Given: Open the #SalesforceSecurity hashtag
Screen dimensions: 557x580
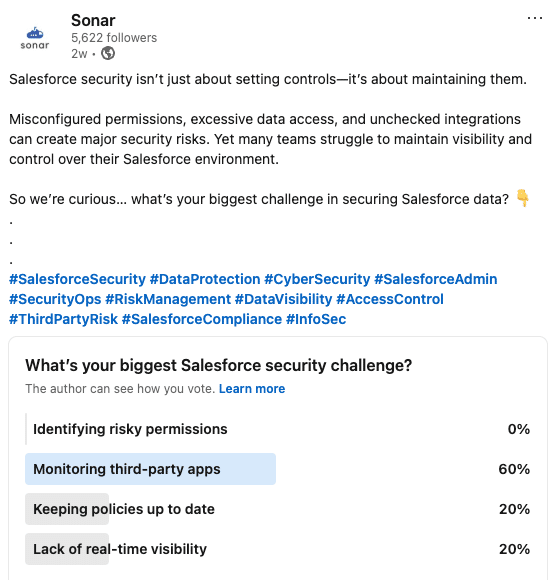Looking at the screenshot, I should click(77, 279).
